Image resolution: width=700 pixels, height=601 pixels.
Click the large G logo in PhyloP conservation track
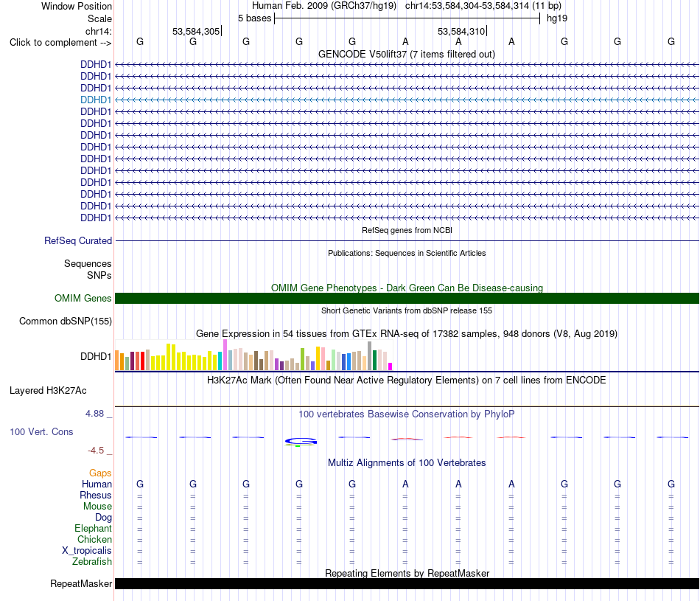(301, 442)
